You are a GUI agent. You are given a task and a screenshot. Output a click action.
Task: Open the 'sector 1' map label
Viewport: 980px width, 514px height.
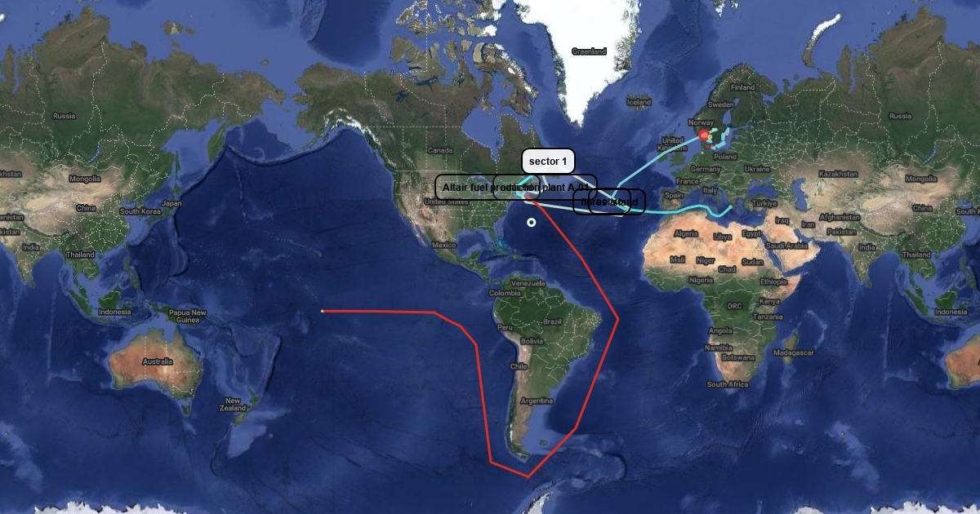click(x=548, y=162)
